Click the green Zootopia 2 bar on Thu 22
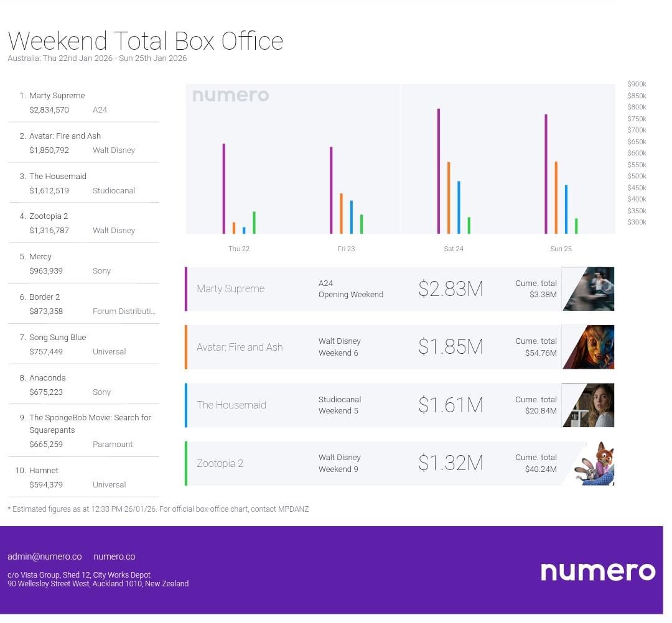 click(254, 223)
